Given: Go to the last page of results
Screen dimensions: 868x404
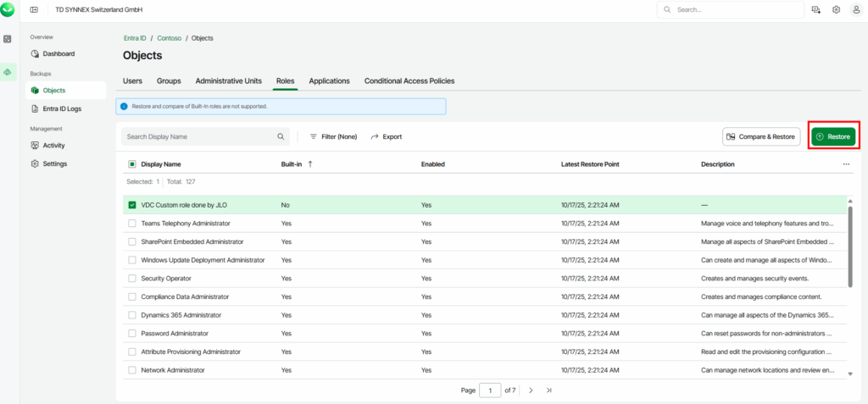Looking at the screenshot, I should point(549,390).
